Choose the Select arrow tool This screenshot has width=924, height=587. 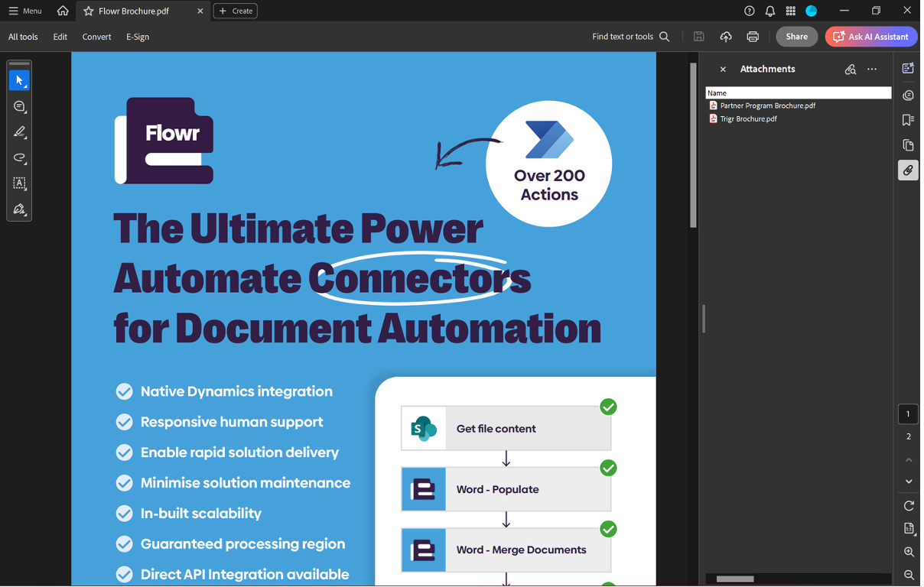click(19, 80)
